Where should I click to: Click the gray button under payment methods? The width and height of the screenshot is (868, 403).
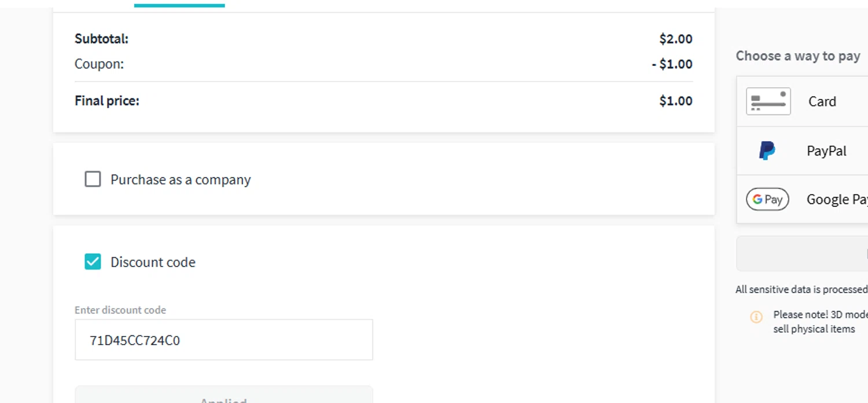pos(802,253)
